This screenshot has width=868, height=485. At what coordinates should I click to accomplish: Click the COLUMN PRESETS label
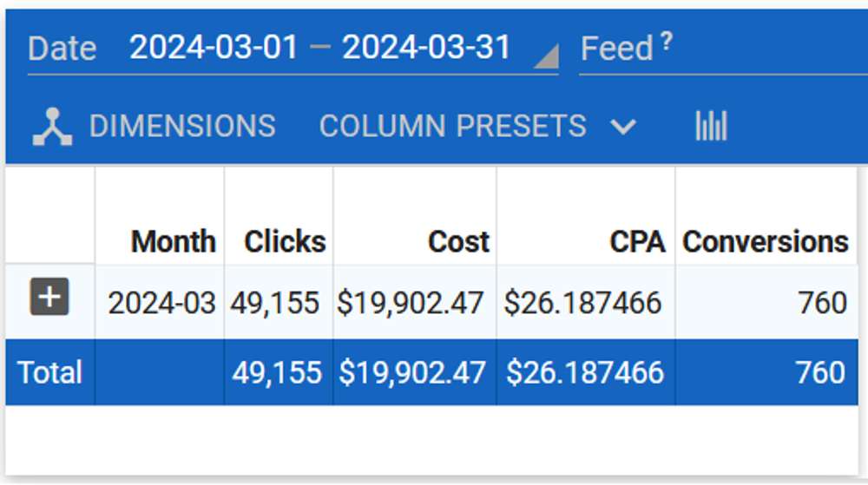click(x=452, y=127)
